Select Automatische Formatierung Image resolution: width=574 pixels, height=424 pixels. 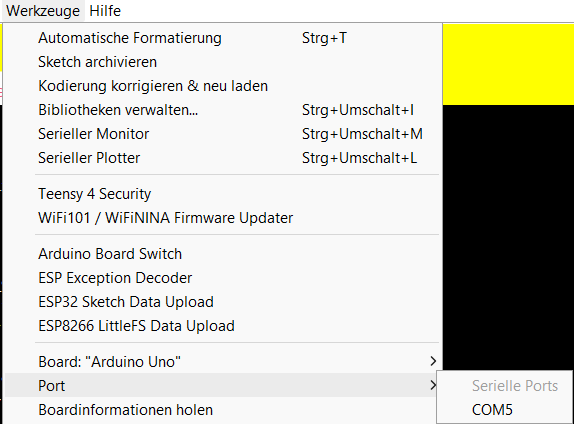point(223,38)
